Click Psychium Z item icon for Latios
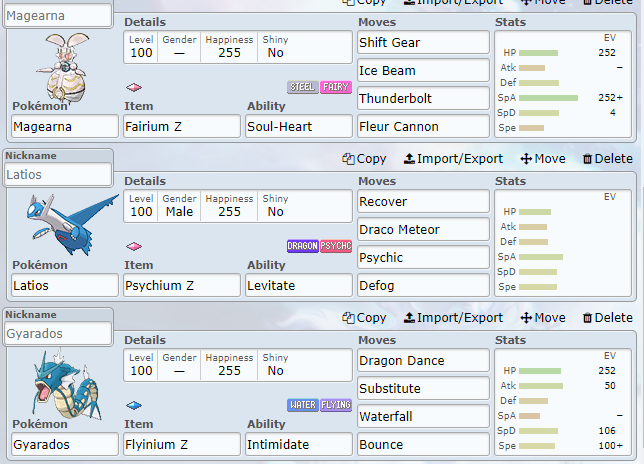This screenshot has height=464, width=644. 134,246
